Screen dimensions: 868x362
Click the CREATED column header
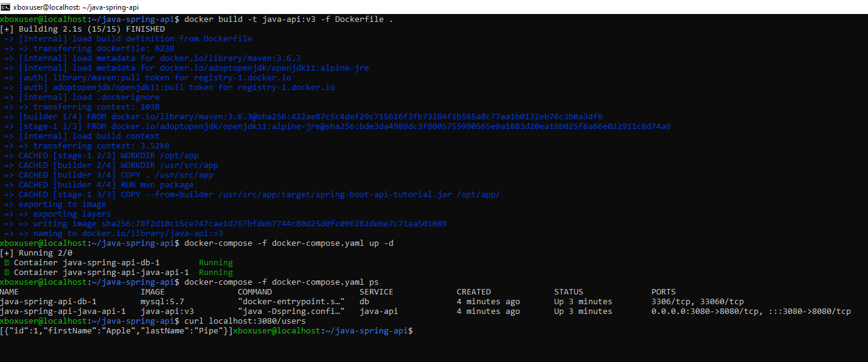click(474, 292)
